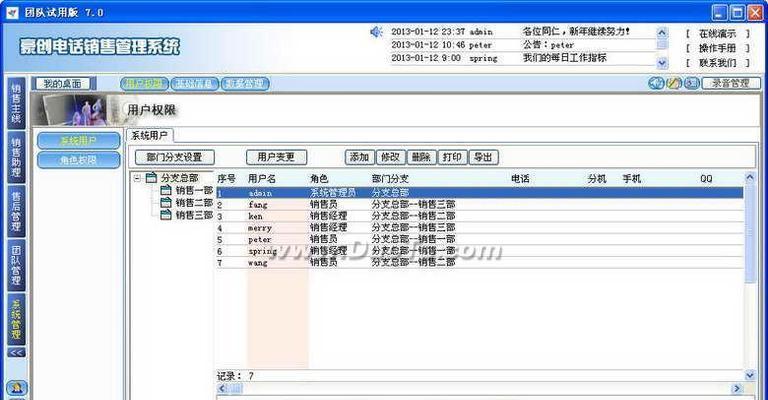
Task: Collapse the 分支总部 tree node
Action: click(x=138, y=178)
